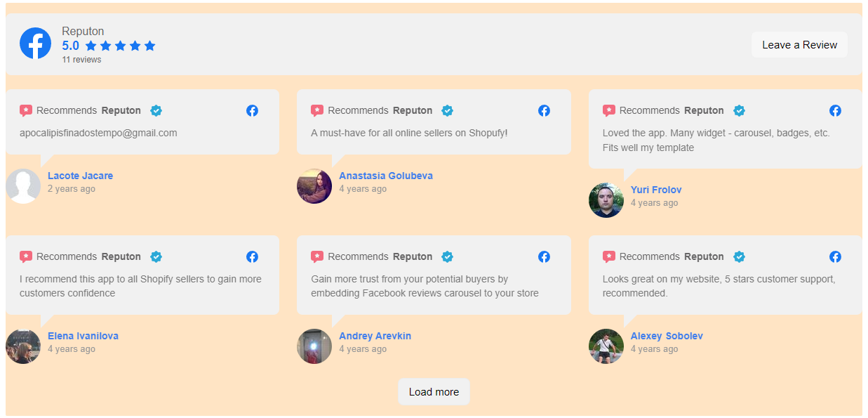Click Yuri Frolov's profile photo

click(x=606, y=200)
